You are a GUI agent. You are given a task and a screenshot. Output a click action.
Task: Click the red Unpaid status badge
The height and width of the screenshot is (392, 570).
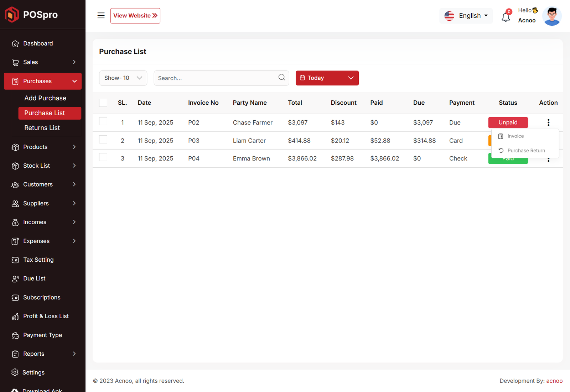pyautogui.click(x=508, y=122)
